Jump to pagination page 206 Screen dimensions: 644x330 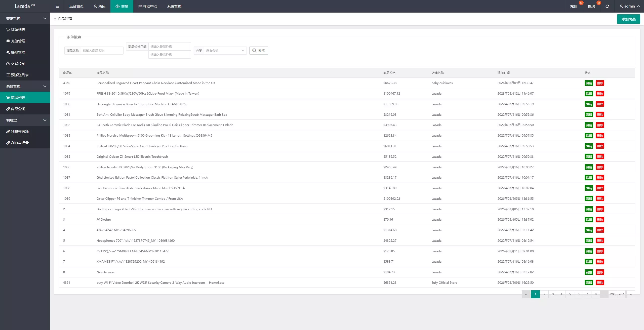[613, 294]
